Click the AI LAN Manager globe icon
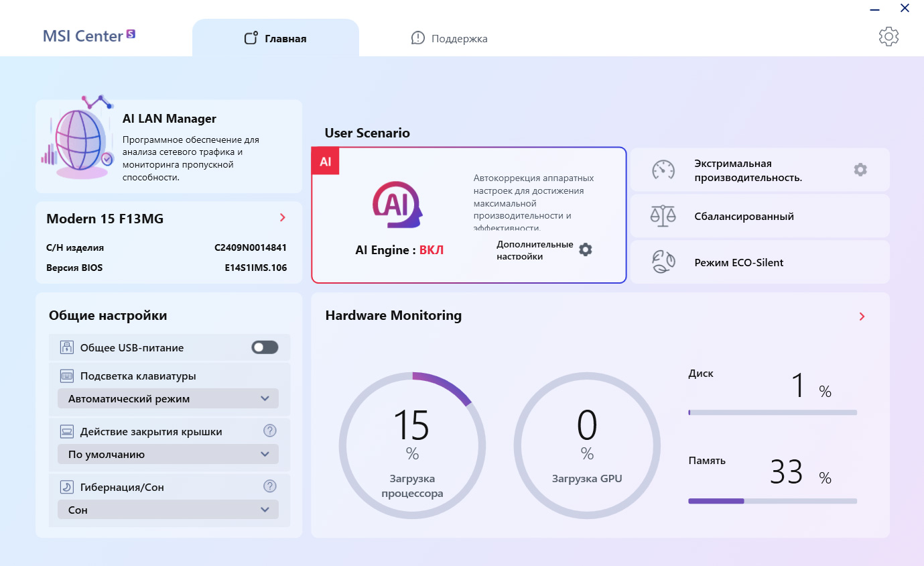This screenshot has height=566, width=924. point(77,137)
